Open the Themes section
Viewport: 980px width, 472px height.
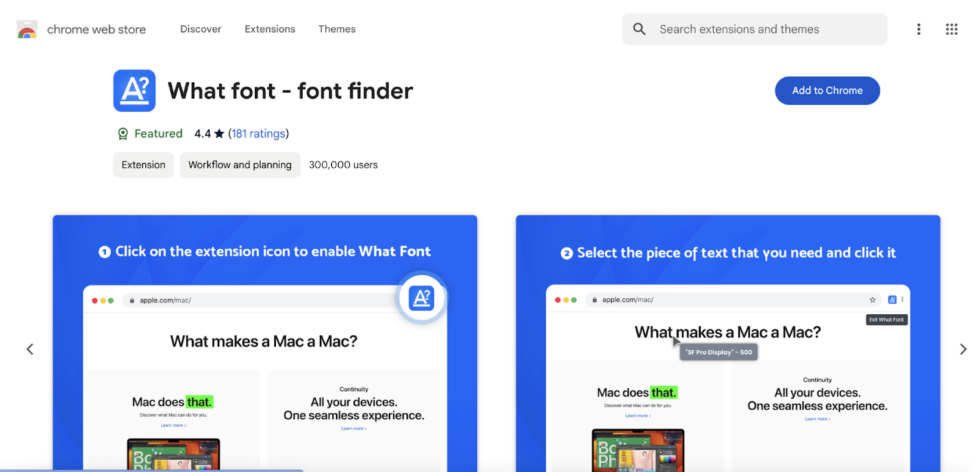click(x=336, y=29)
